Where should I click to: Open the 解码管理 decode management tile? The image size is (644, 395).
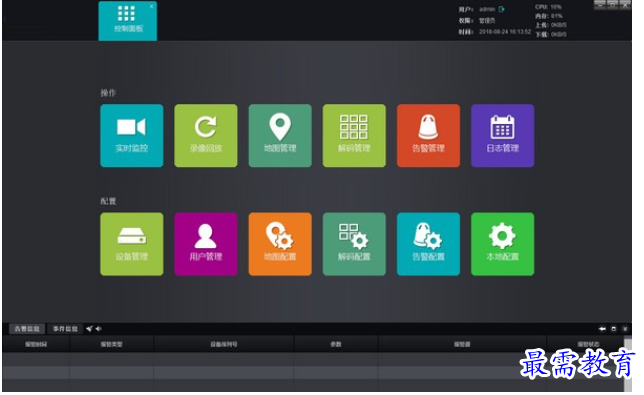tap(354, 135)
